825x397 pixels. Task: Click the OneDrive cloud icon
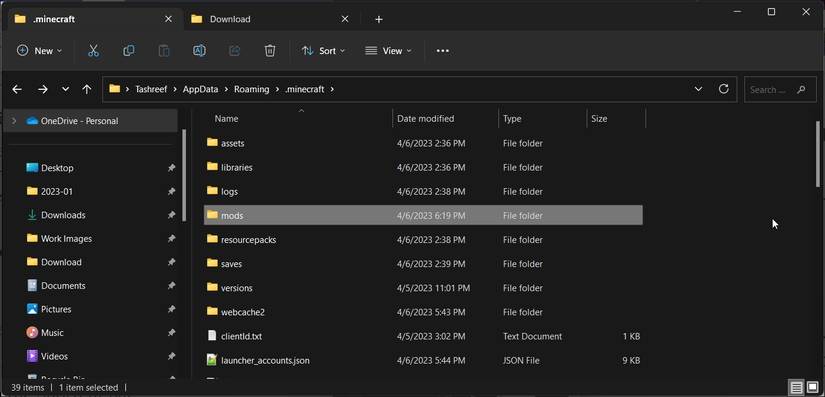[x=32, y=121]
